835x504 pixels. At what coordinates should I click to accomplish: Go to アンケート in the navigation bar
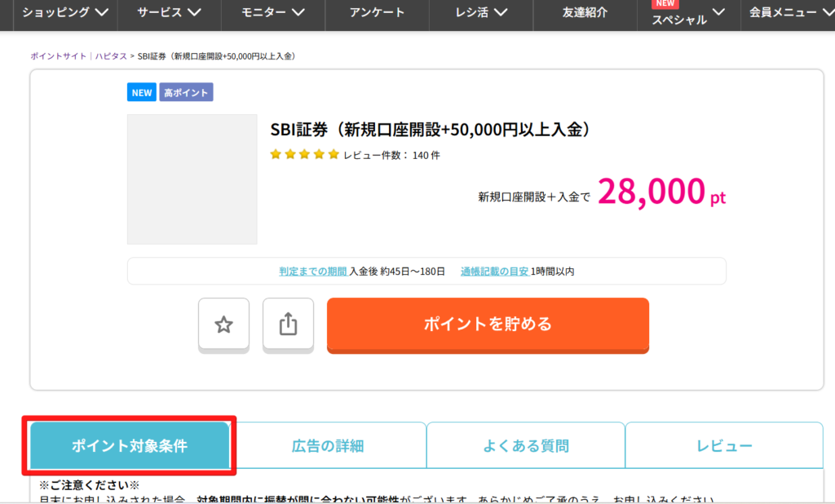click(x=377, y=12)
